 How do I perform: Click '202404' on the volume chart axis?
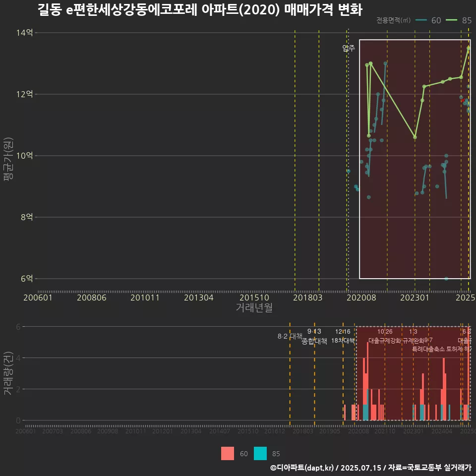[x=442, y=431]
